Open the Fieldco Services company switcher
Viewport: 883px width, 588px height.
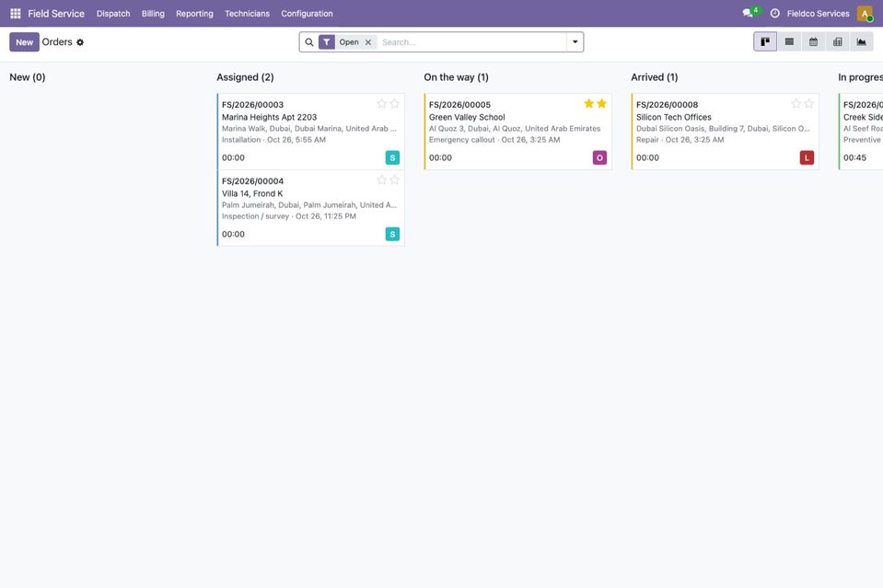pyautogui.click(x=819, y=14)
